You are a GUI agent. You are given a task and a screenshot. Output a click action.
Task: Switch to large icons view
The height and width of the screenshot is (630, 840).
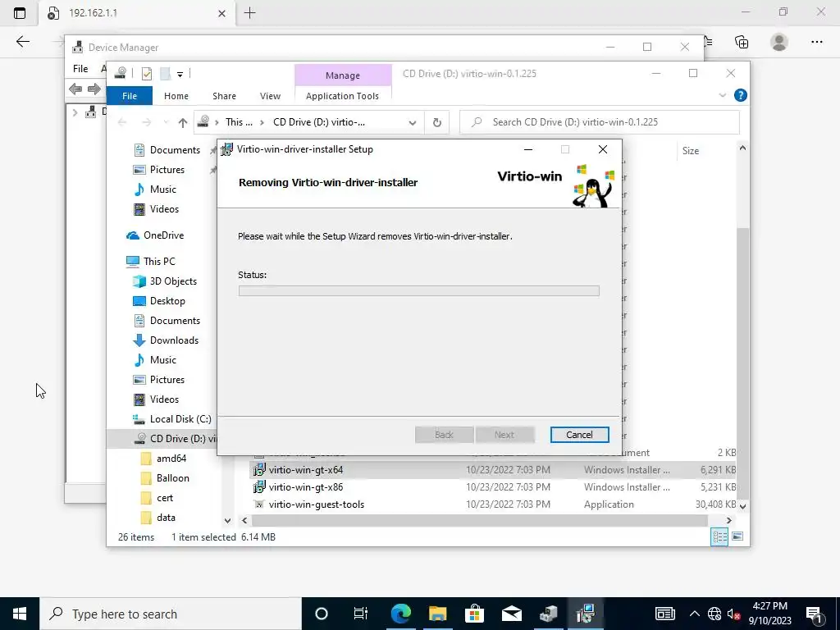click(x=737, y=536)
